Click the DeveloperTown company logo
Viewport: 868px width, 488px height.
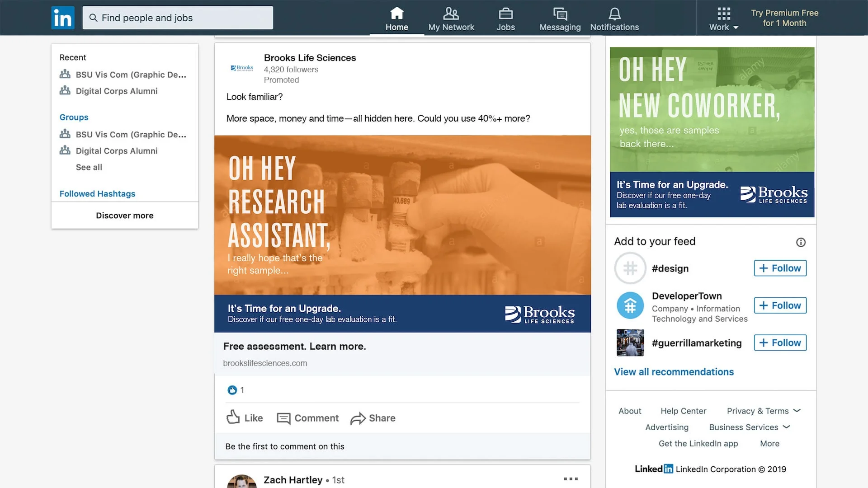630,306
